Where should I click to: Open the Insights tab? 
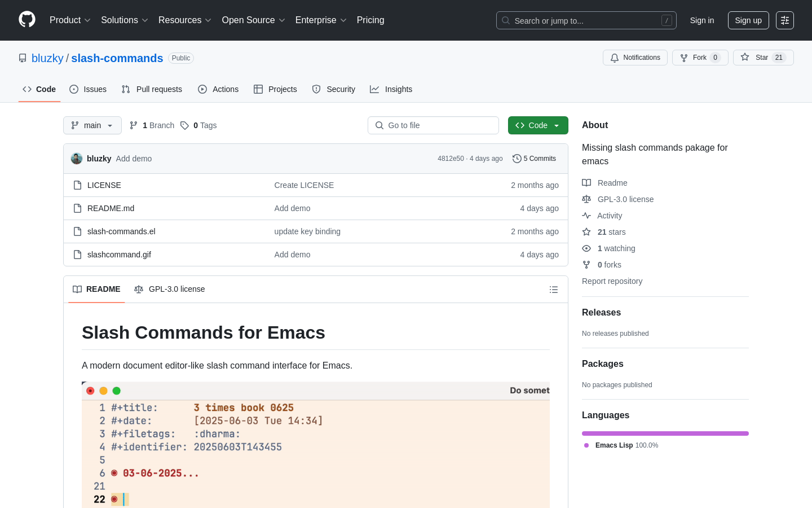[x=391, y=89]
